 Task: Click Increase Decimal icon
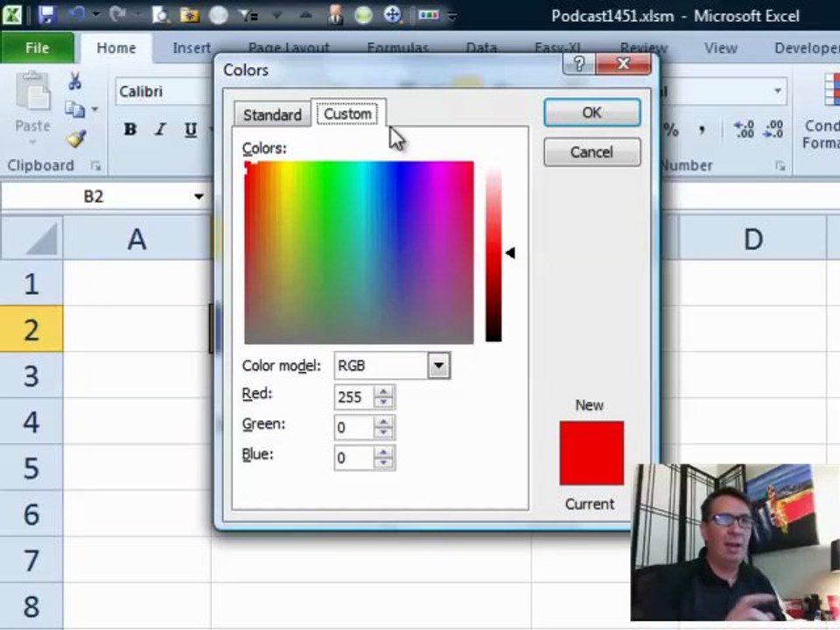744,129
